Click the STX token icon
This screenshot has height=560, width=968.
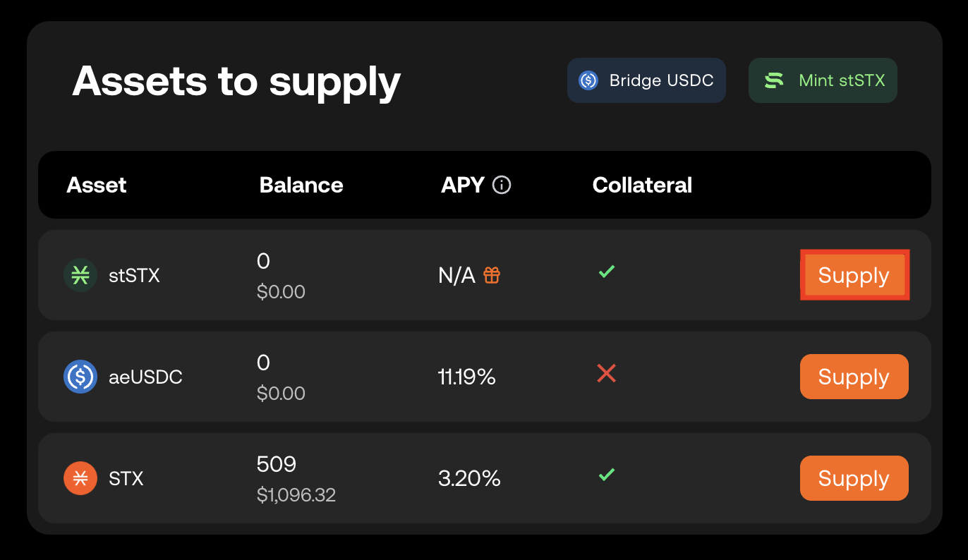(80, 478)
